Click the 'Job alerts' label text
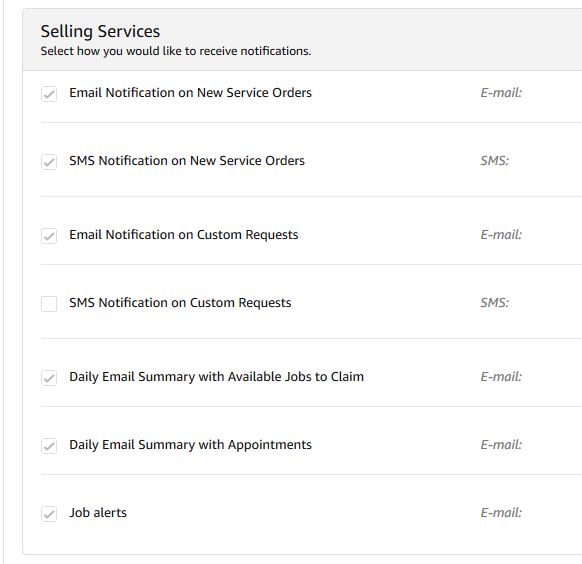The height and width of the screenshot is (564, 582). [98, 513]
